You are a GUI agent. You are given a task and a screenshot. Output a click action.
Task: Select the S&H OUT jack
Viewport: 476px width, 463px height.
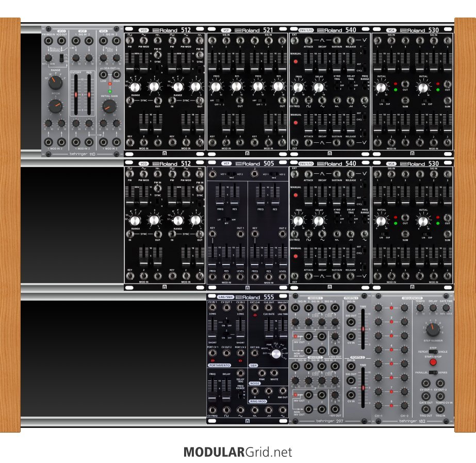(x=283, y=308)
